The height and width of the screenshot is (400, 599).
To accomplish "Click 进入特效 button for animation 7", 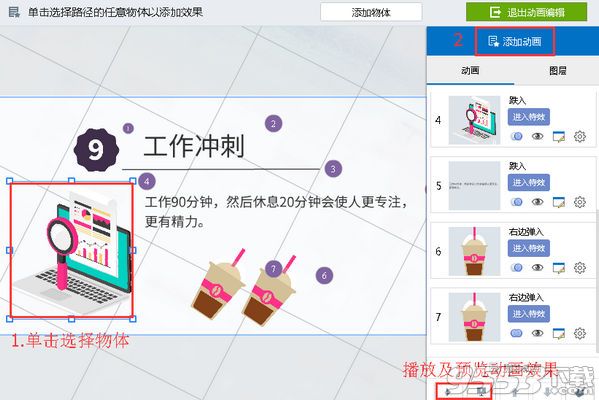I will [529, 314].
